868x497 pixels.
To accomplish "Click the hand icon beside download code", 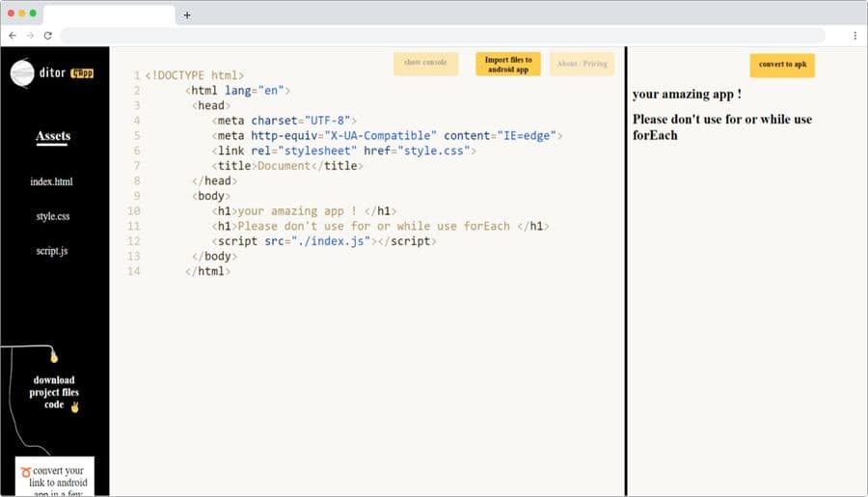I will click(74, 406).
